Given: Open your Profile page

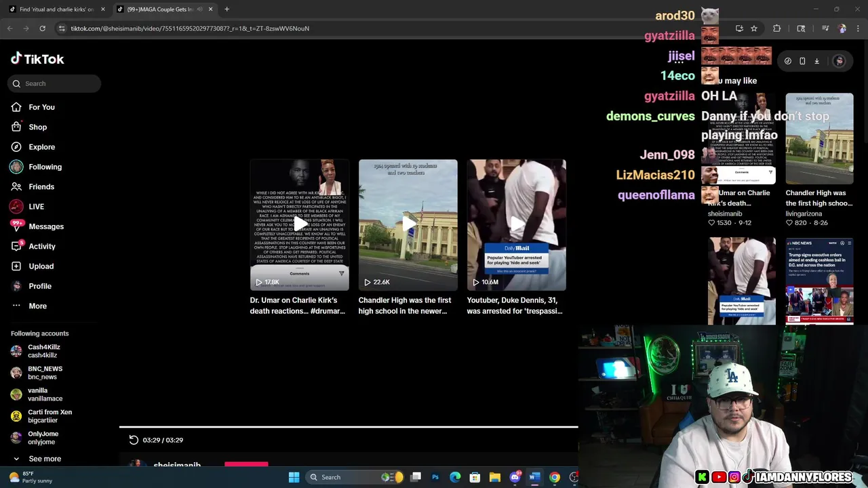Looking at the screenshot, I should point(32,286).
